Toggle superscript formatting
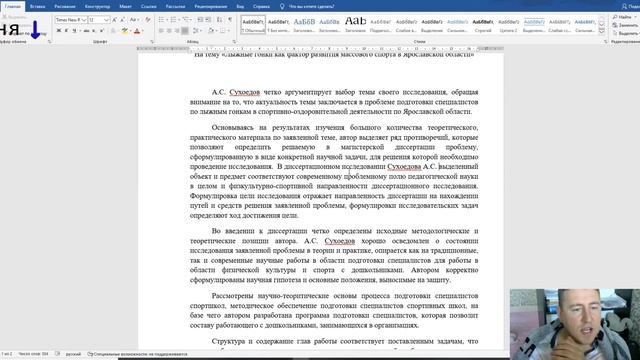Viewport: 640px width, 360px height. [x=102, y=31]
